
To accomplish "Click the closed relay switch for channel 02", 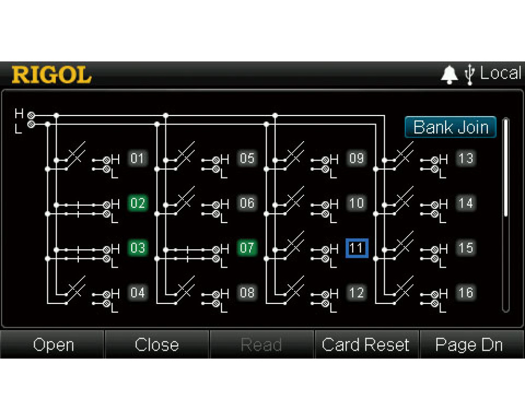I will tap(78, 208).
